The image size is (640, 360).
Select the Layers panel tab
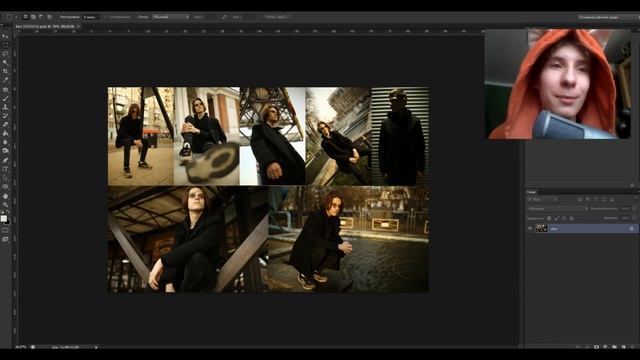[x=531, y=192]
